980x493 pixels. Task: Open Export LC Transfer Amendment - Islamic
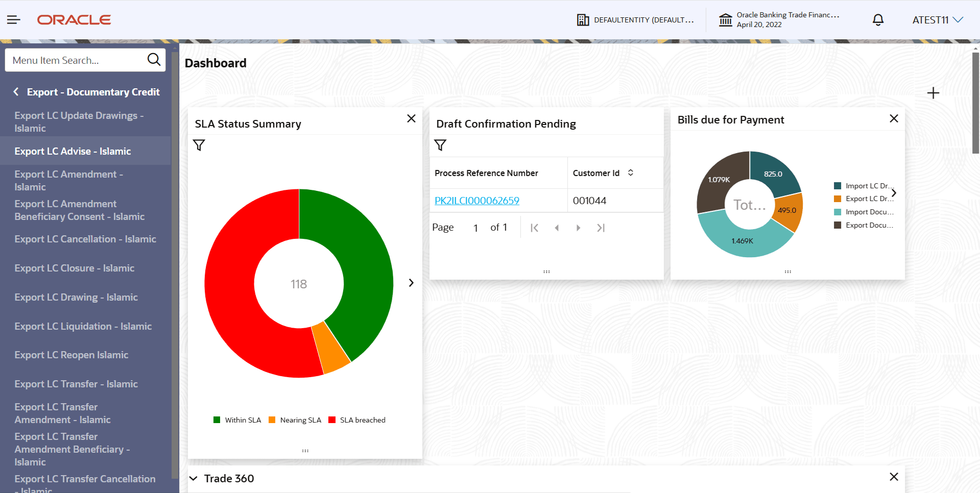85,413
